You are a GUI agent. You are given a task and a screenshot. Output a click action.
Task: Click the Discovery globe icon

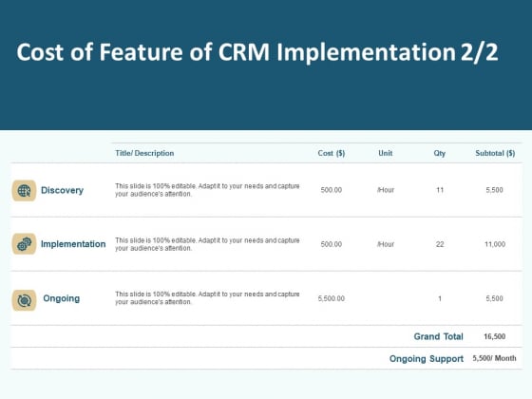pos(24,191)
